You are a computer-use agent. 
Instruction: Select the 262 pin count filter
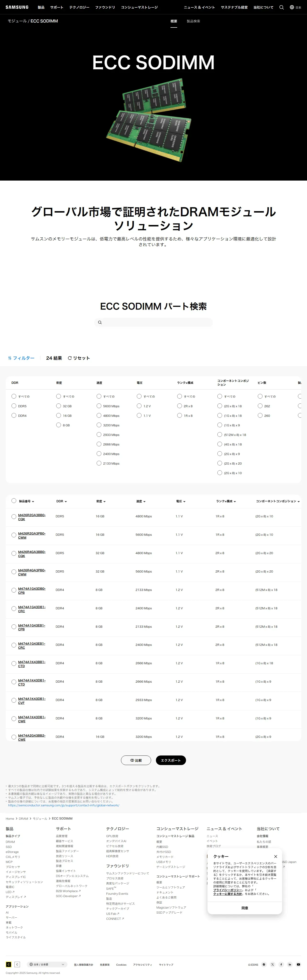pos(260,406)
